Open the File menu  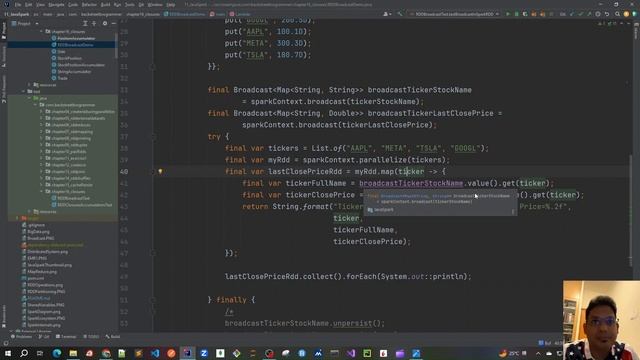(18, 4)
